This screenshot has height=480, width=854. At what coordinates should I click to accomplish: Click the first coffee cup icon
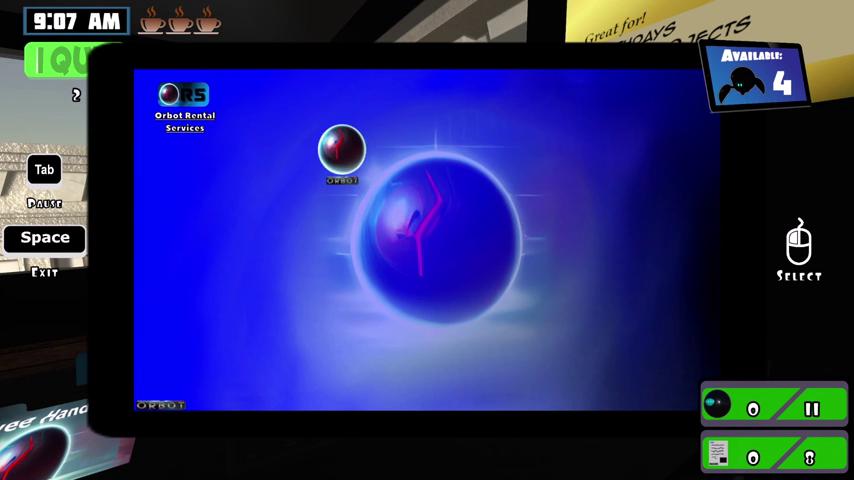coord(152,19)
